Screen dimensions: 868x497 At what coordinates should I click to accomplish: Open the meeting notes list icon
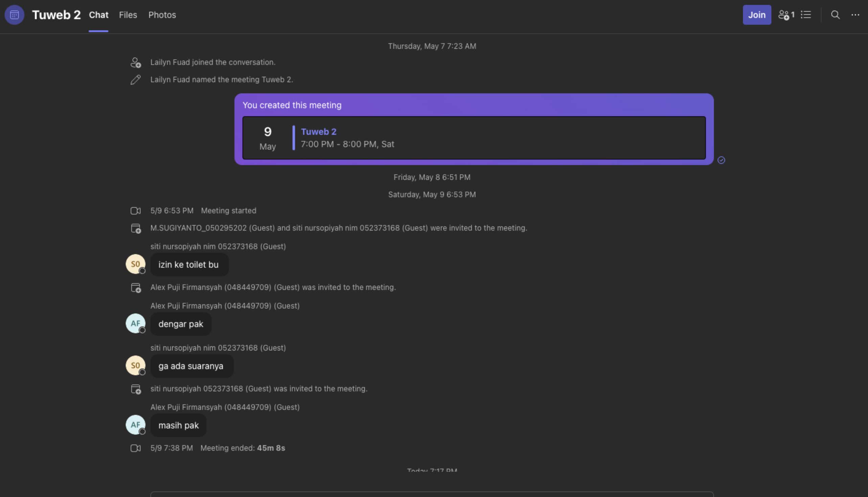(805, 15)
